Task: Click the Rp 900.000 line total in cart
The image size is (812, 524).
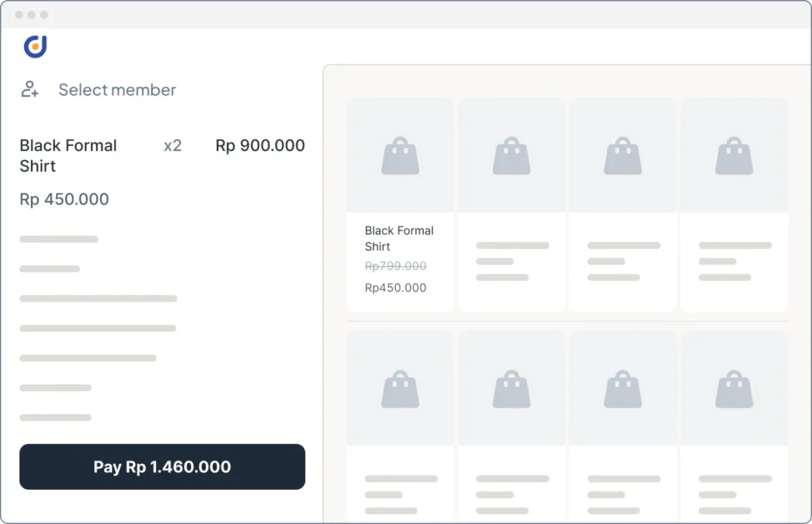Action: (260, 146)
